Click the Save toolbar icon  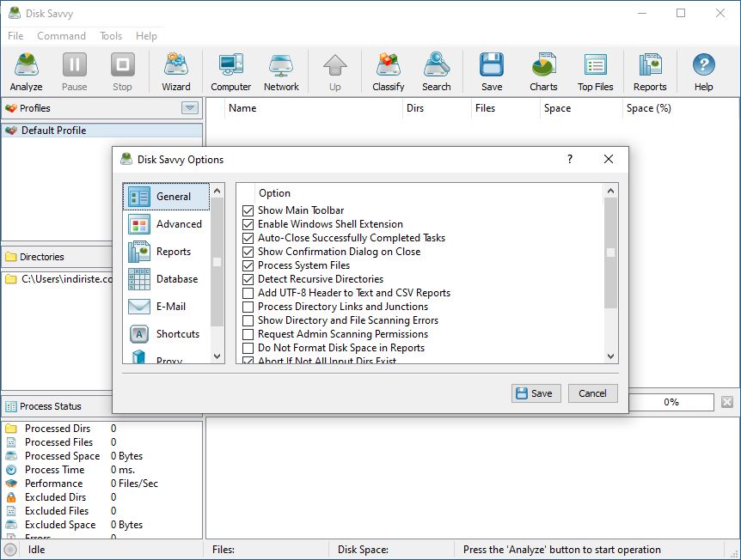pyautogui.click(x=492, y=72)
